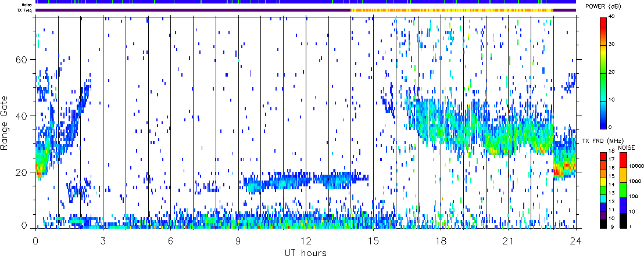
Task: Click the 'NOISE' legend title
Action: click(627, 147)
